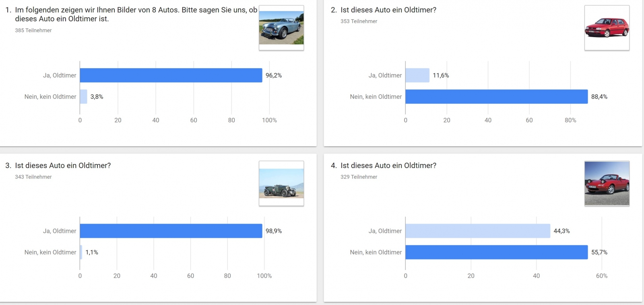Viewport: 644px width, 305px height.
Task: Select the 96,2% 'Ja, Oldtimer' bar
Action: 171,75
